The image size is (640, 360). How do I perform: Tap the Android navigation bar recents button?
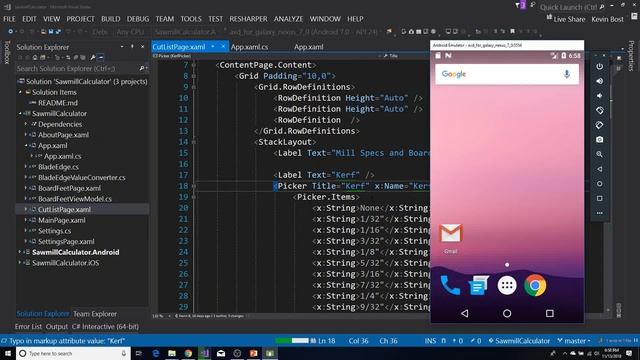(550, 313)
